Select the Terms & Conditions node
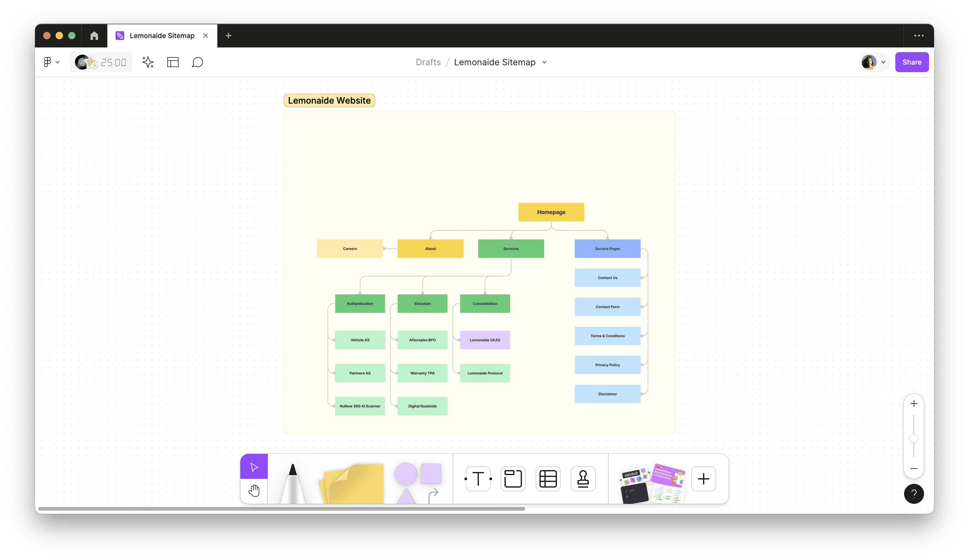Image resolution: width=969 pixels, height=560 pixels. [x=607, y=336]
